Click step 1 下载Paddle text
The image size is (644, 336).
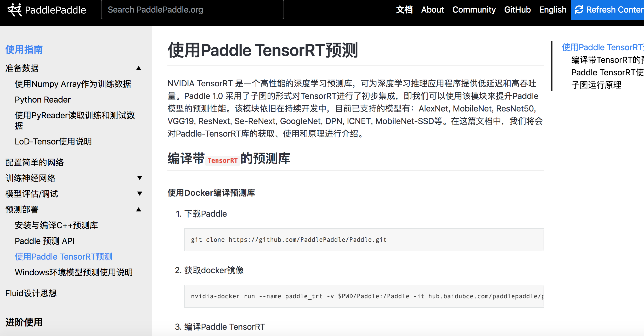[x=206, y=214]
